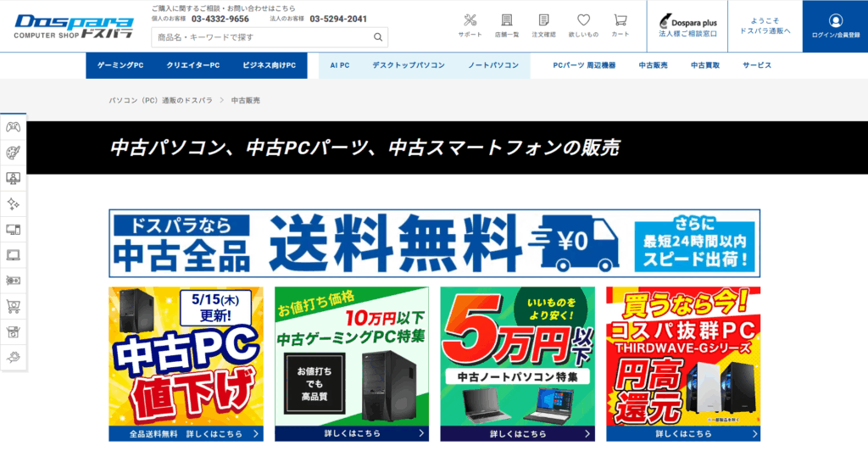Select the paint palette icon in sidebar
This screenshot has width=868, height=451.
pyautogui.click(x=14, y=153)
